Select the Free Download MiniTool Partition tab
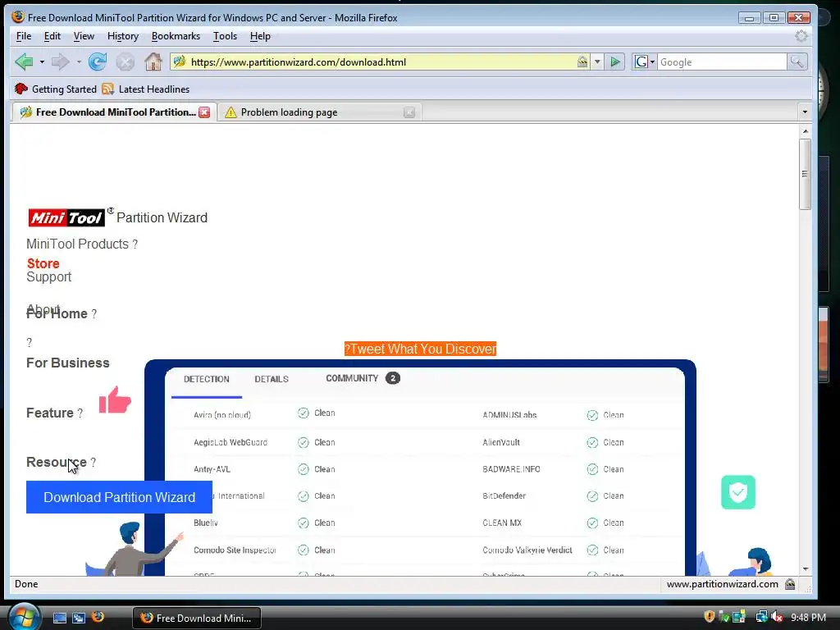Image resolution: width=840 pixels, height=630 pixels. (x=113, y=112)
